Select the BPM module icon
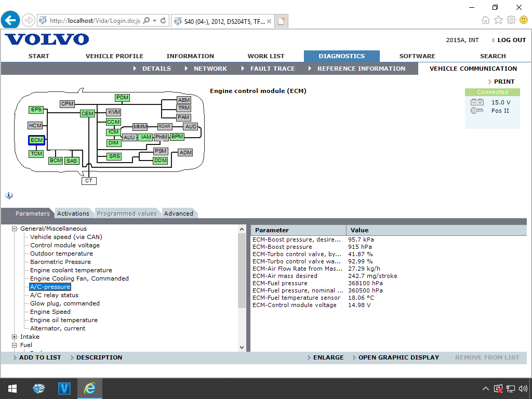Image resolution: width=532 pixels, height=399 pixels. click(x=177, y=137)
